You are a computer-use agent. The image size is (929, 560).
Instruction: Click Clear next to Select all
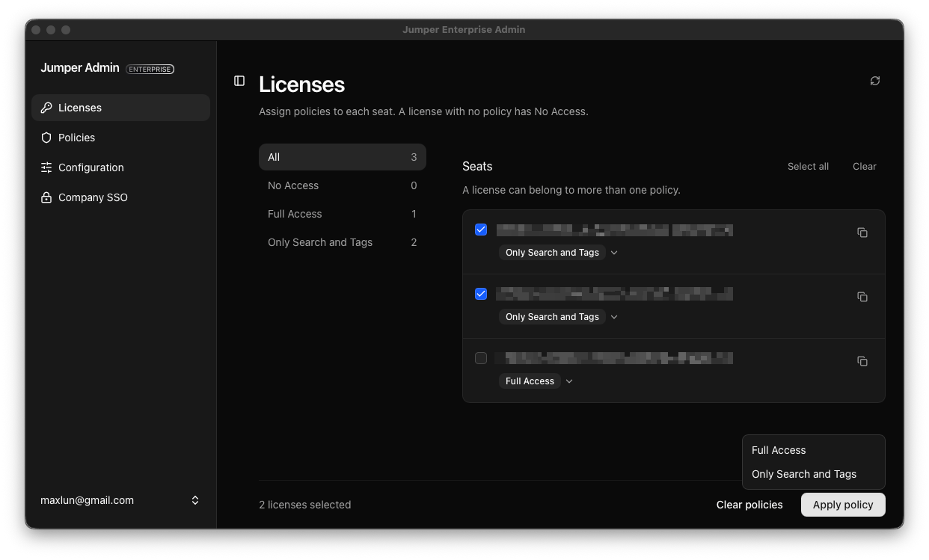(864, 167)
